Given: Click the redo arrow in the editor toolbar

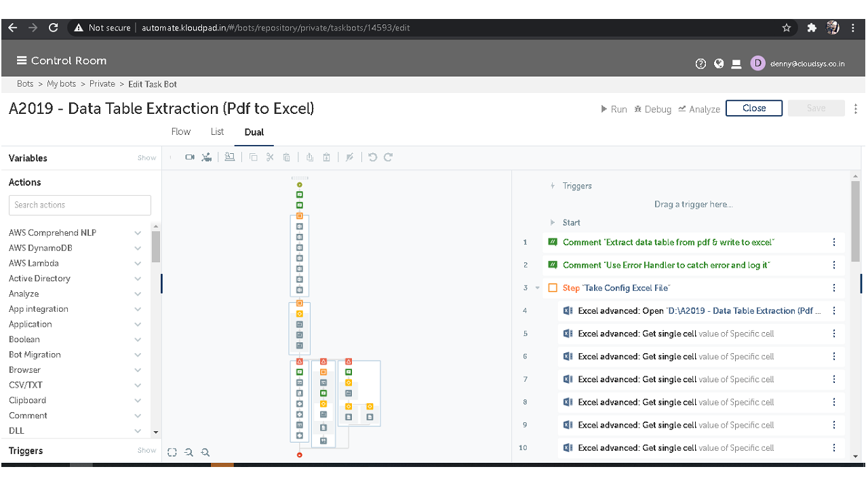Looking at the screenshot, I should point(389,157).
